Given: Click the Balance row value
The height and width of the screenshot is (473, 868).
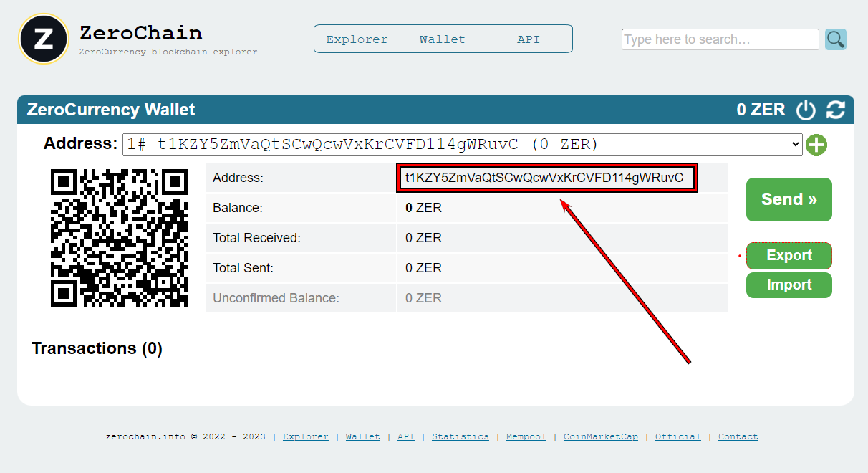Looking at the screenshot, I should pos(424,208).
